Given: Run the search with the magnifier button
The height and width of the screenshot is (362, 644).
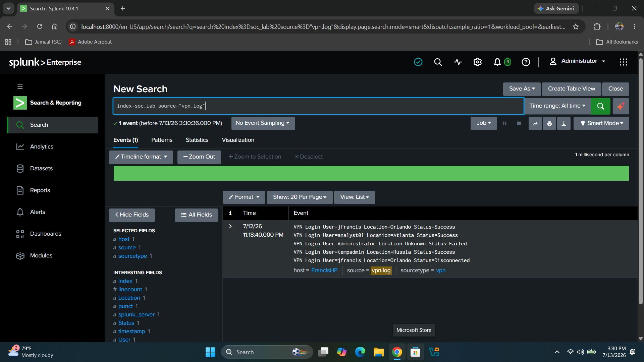Looking at the screenshot, I should pos(600,106).
